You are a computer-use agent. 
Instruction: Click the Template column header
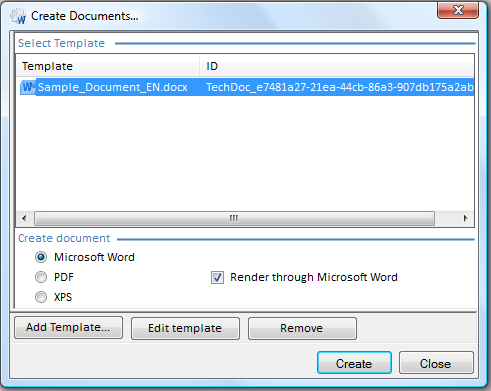pyautogui.click(x=108, y=66)
